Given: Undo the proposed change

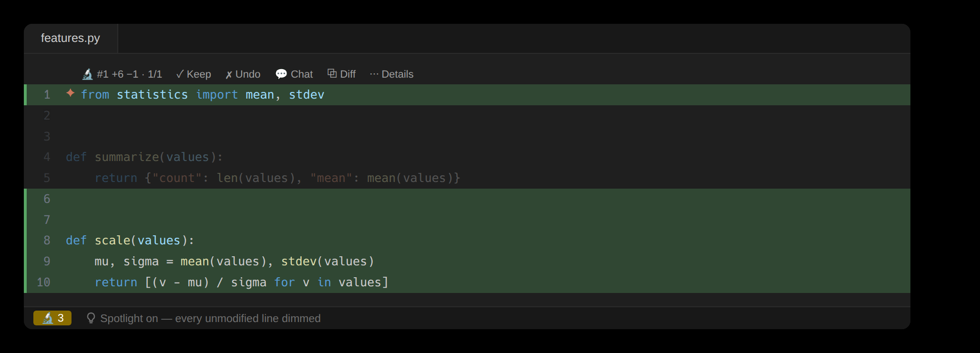Looking at the screenshot, I should pyautogui.click(x=243, y=74).
